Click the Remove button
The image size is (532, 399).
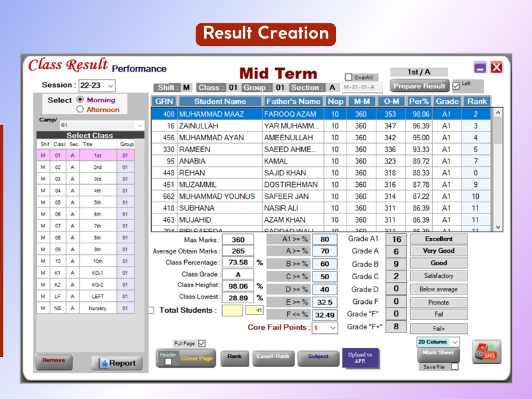point(54,360)
